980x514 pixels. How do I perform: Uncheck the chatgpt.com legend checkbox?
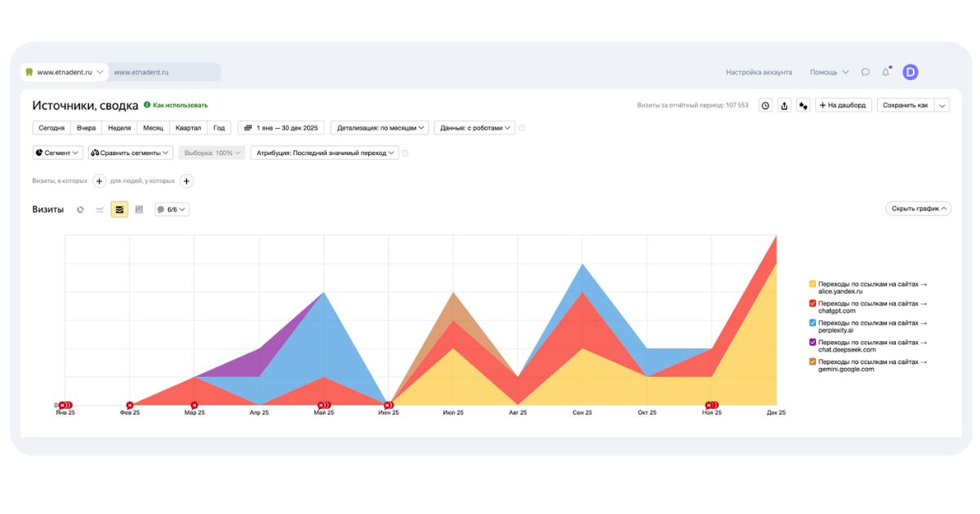coord(813,304)
